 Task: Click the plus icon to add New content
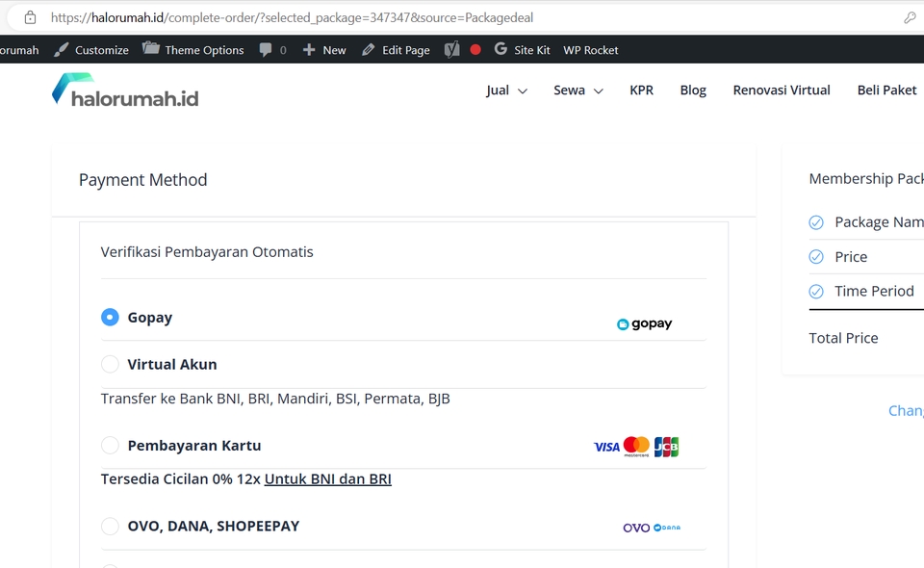click(309, 49)
